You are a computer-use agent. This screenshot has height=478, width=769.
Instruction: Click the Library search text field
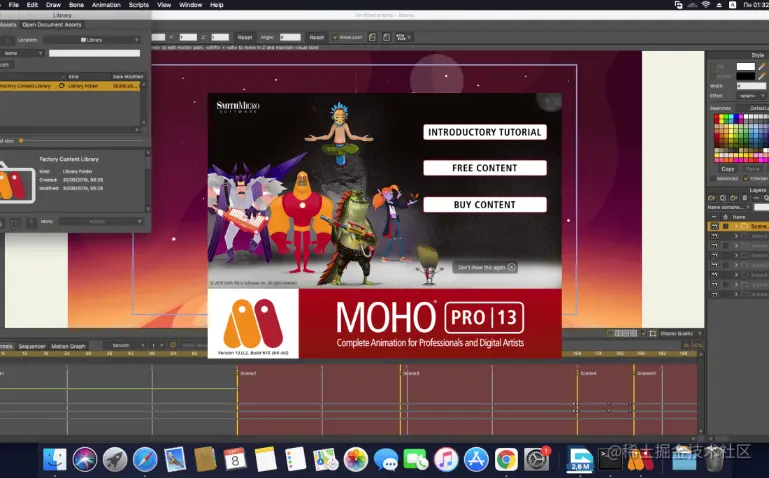[x=94, y=53]
